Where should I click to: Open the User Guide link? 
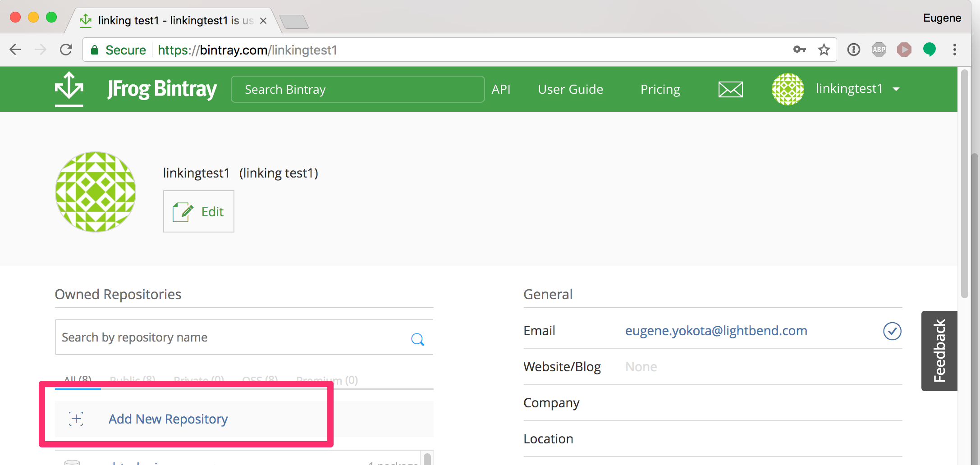(x=570, y=89)
